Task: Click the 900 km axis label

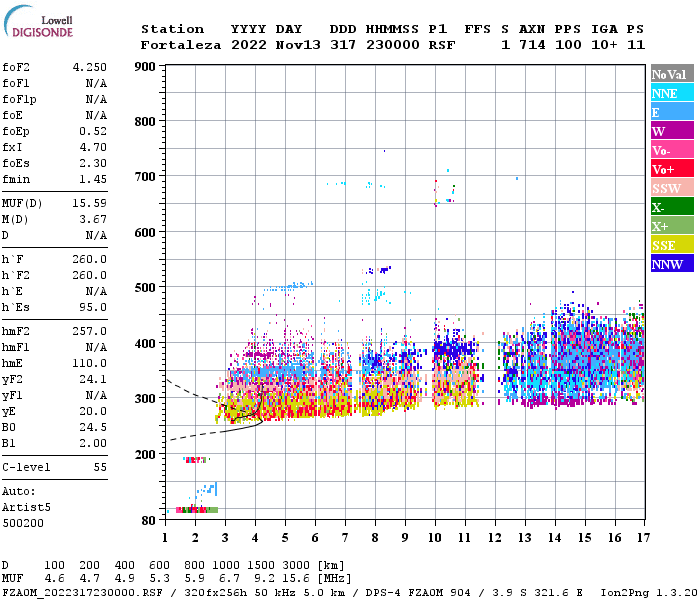Action: point(145,67)
